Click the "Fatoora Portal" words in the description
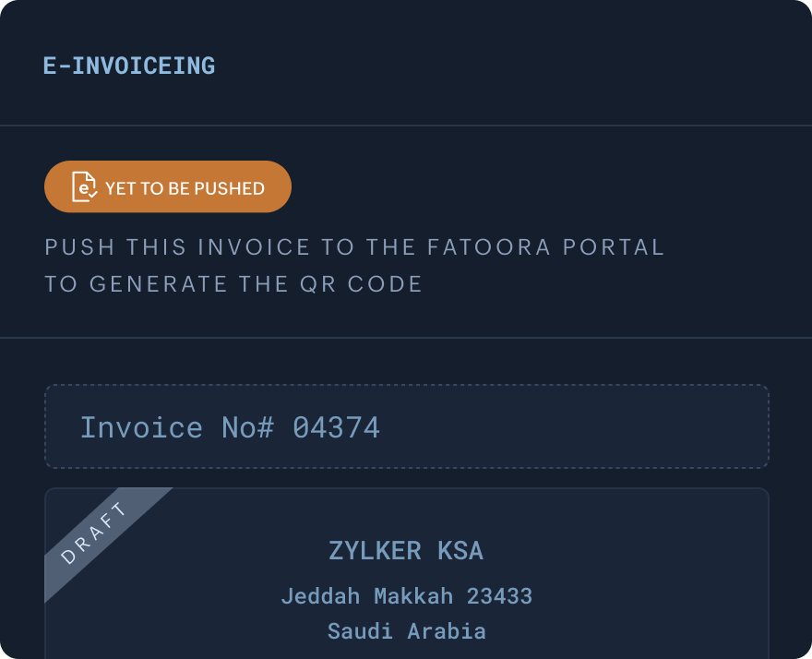Viewport: 812px width, 659px height. click(x=546, y=247)
